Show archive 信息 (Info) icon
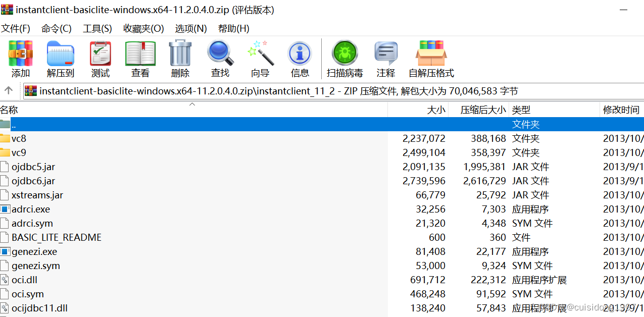Image resolution: width=644 pixels, height=317 pixels. (300, 54)
